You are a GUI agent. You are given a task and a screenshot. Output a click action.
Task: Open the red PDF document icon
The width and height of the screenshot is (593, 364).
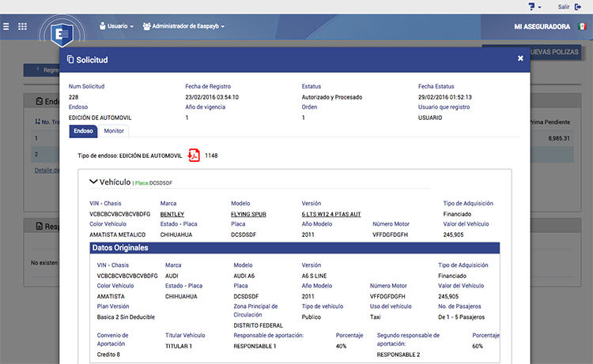(x=194, y=156)
